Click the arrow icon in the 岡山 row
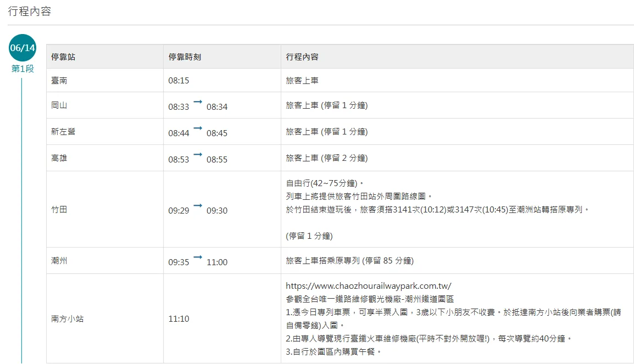This screenshot has height=364, width=634. [198, 102]
